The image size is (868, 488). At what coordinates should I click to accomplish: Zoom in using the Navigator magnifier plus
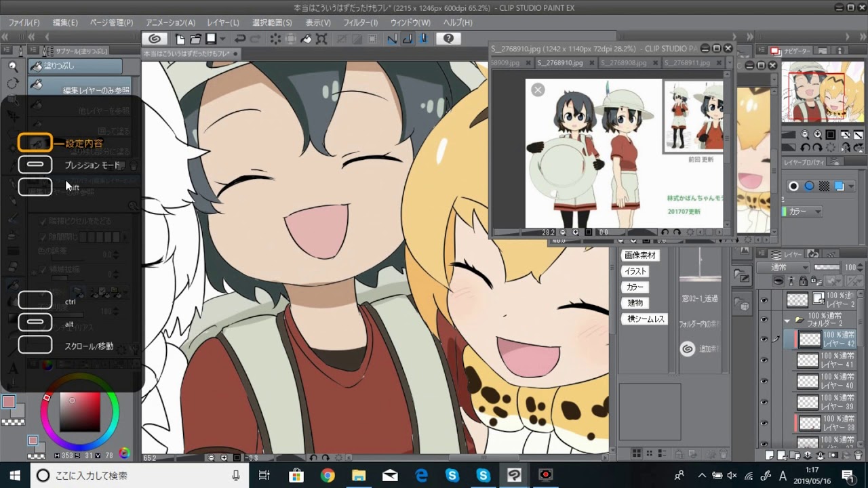818,136
